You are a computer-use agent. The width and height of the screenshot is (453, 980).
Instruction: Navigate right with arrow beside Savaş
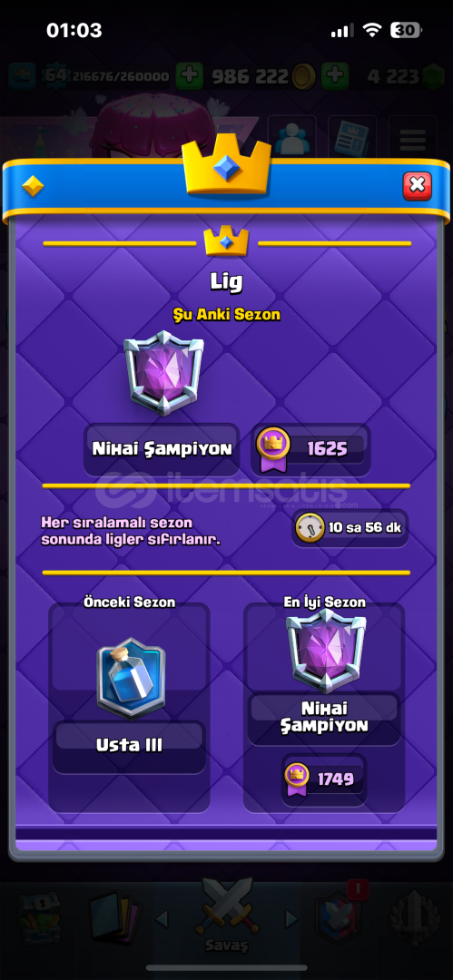coord(291,918)
